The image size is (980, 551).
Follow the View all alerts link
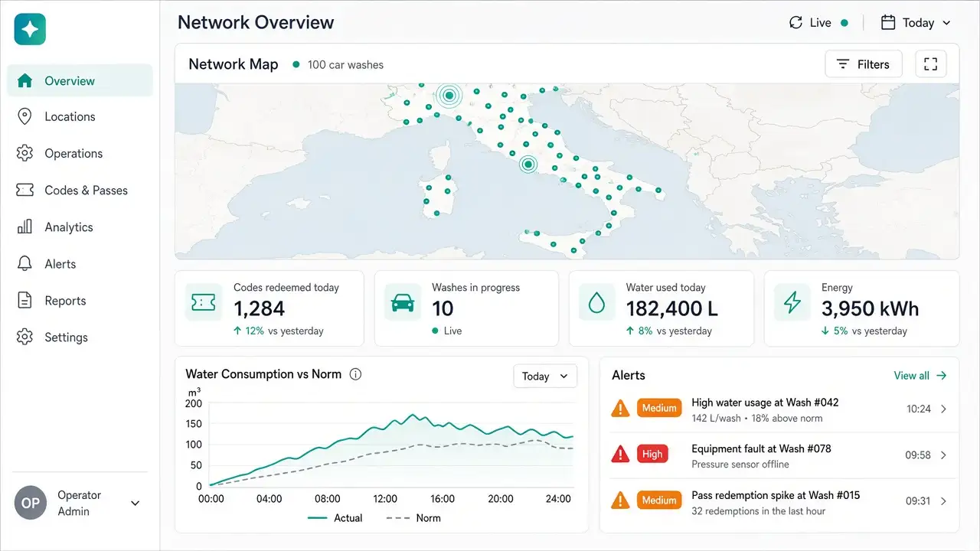(x=920, y=376)
